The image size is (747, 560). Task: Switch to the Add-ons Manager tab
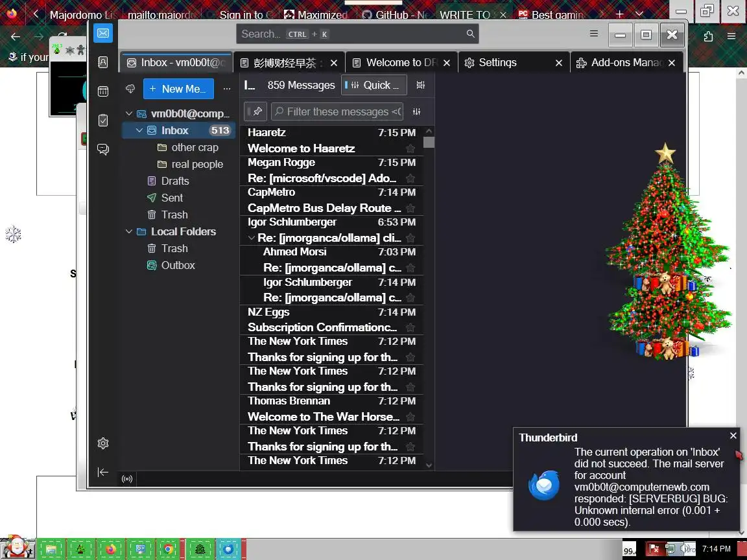(626, 62)
